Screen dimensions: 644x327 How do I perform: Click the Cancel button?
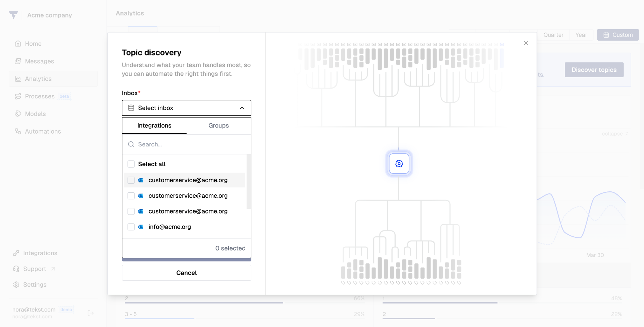pyautogui.click(x=187, y=273)
